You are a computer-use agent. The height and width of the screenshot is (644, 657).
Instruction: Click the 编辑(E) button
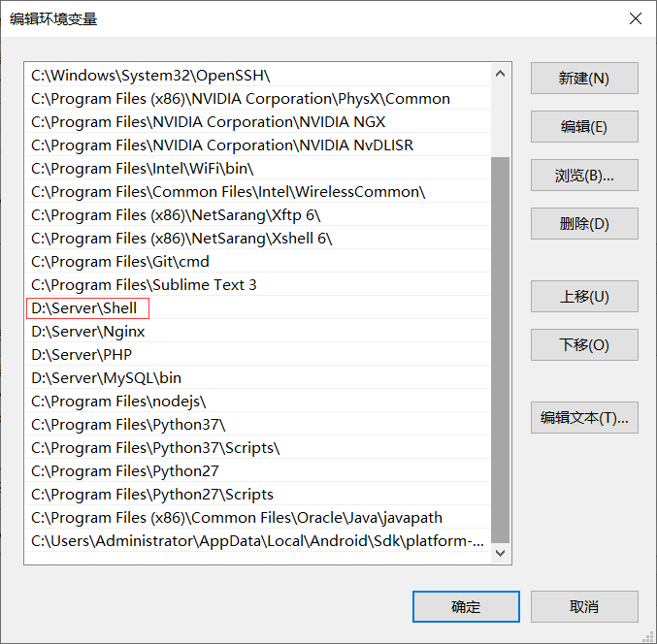point(584,126)
